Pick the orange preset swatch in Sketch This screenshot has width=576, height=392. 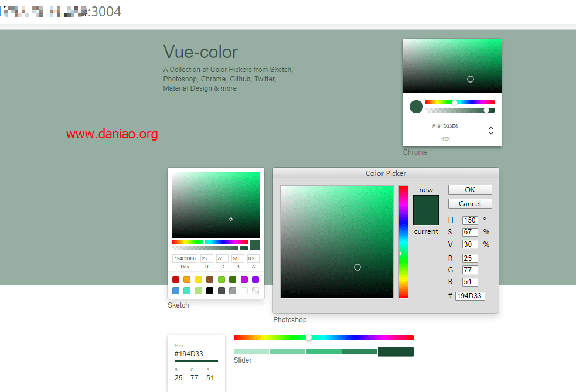coord(187,279)
